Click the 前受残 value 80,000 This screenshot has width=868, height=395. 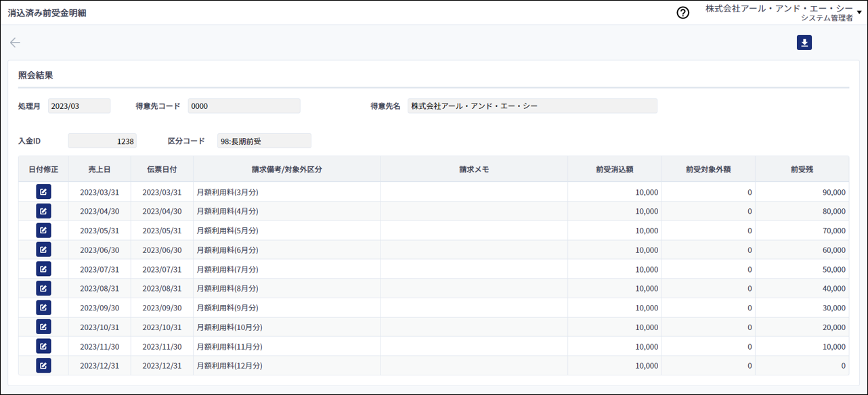[834, 211]
